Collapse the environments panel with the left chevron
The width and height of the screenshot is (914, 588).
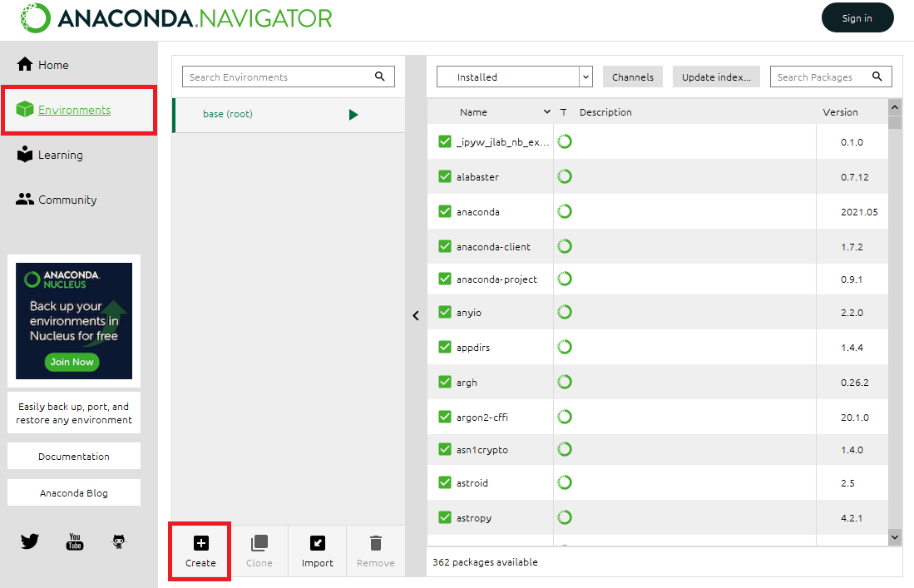tap(416, 315)
